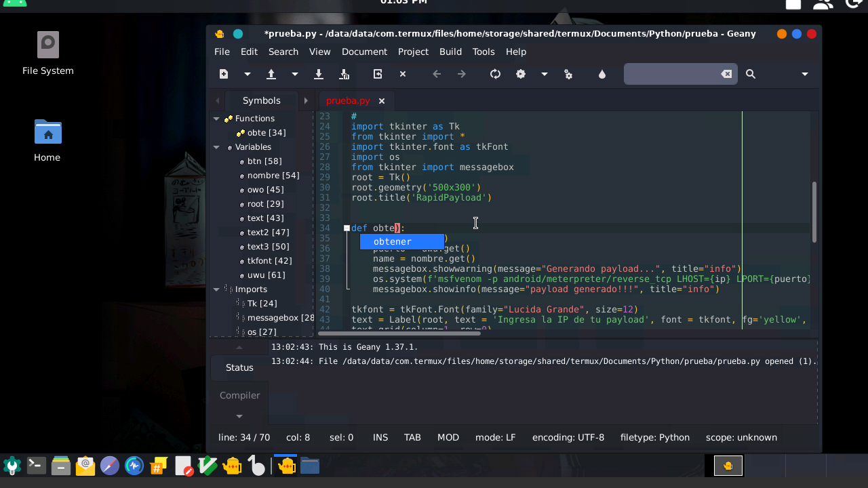Image resolution: width=868 pixels, height=488 pixels.
Task: Close the prueba.py tab
Action: (382, 100)
